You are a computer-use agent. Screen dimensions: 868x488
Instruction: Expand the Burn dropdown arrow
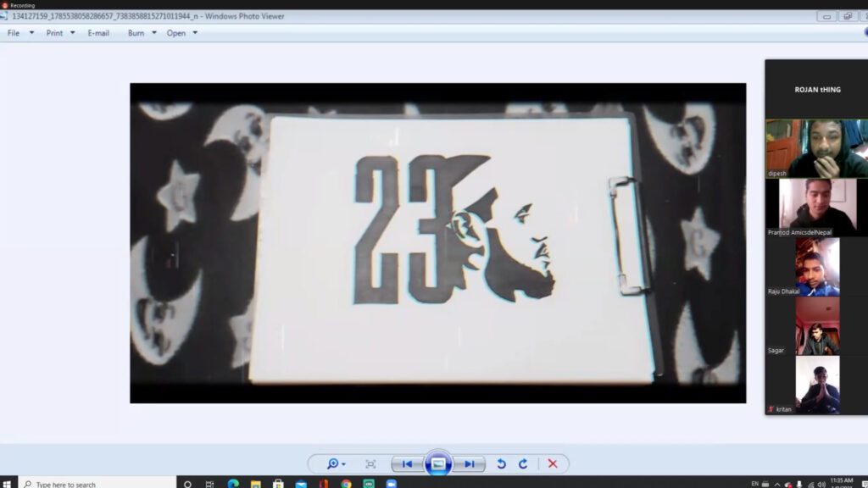point(154,33)
